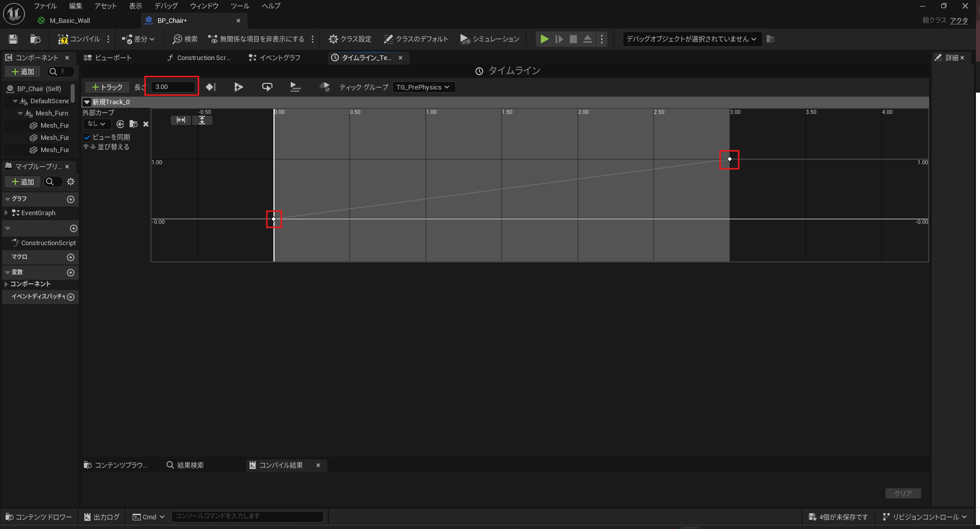Open the TG_PrePhysics tick group dropdown
Screen dimensions: 980x529
tap(423, 87)
